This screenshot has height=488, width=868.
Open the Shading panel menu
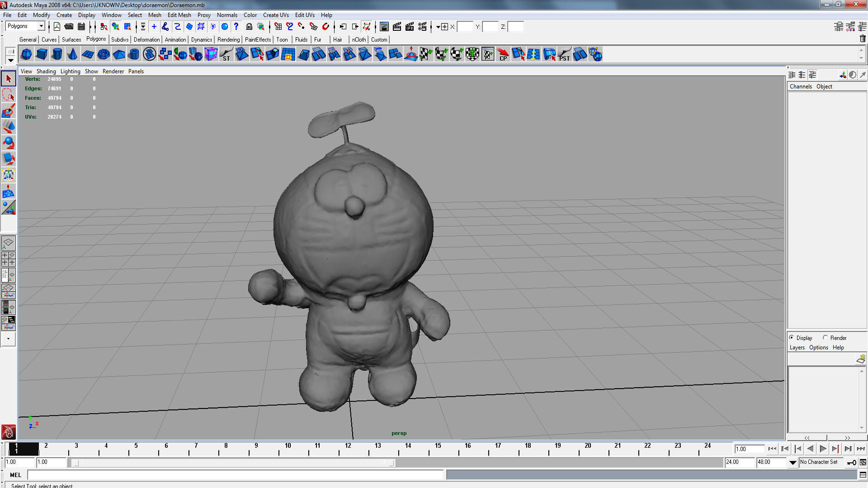tap(46, 71)
